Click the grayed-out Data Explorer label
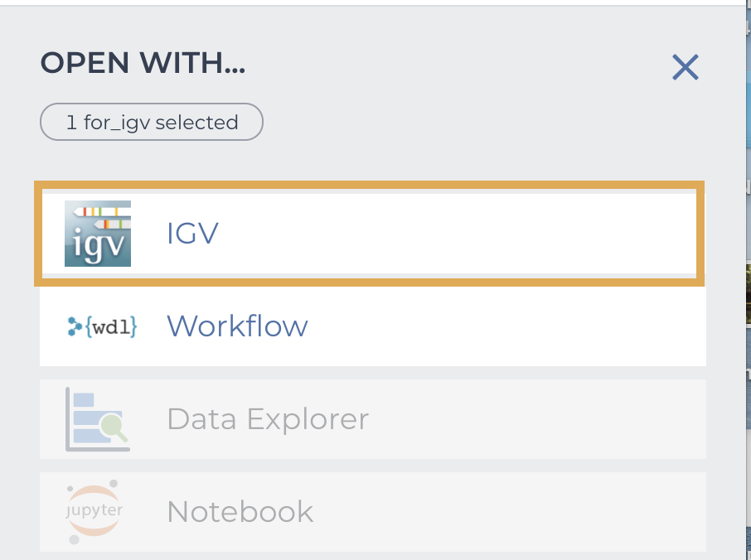This screenshot has width=751, height=560. click(x=267, y=418)
